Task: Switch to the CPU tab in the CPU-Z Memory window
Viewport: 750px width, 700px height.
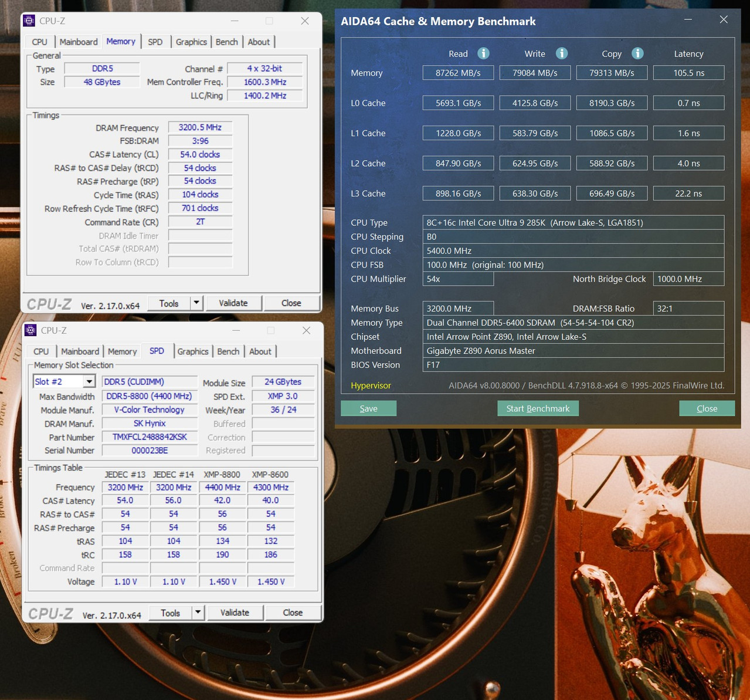Action: 40,42
